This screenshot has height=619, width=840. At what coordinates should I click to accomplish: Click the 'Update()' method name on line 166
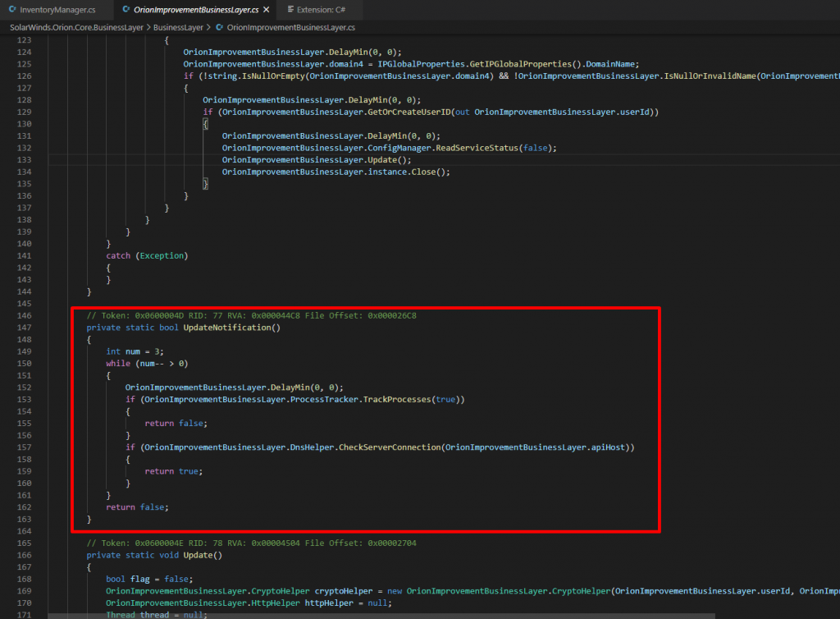[203, 555]
